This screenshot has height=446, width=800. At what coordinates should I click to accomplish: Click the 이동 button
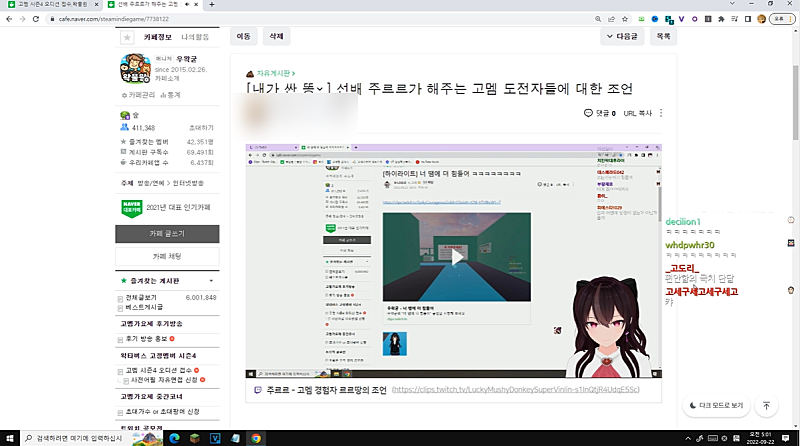(x=243, y=36)
